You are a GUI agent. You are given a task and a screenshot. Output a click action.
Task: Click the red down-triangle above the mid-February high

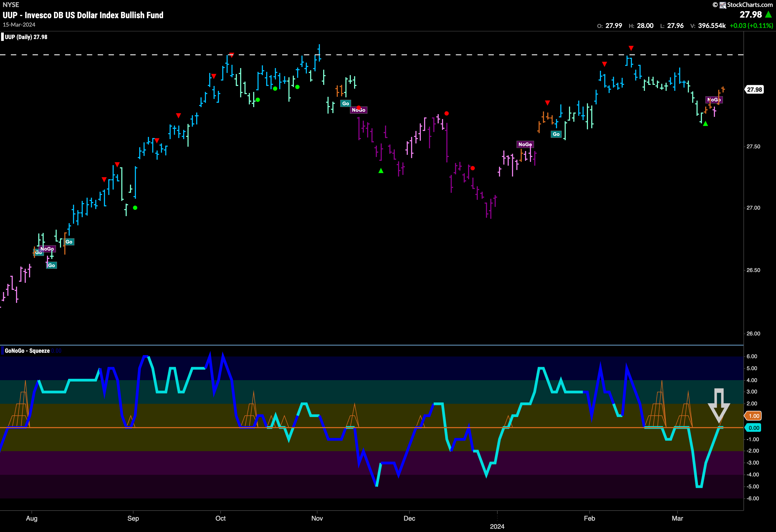click(x=631, y=48)
